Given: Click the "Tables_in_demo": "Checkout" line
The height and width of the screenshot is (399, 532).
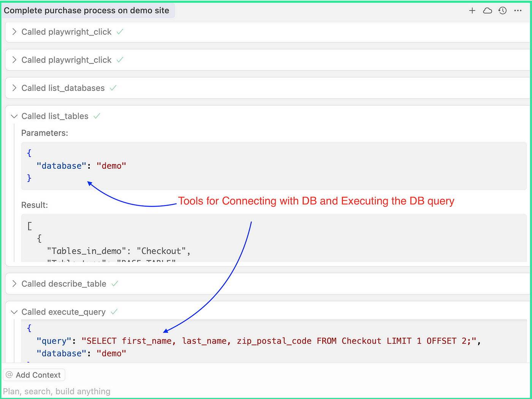Looking at the screenshot, I should tap(119, 251).
